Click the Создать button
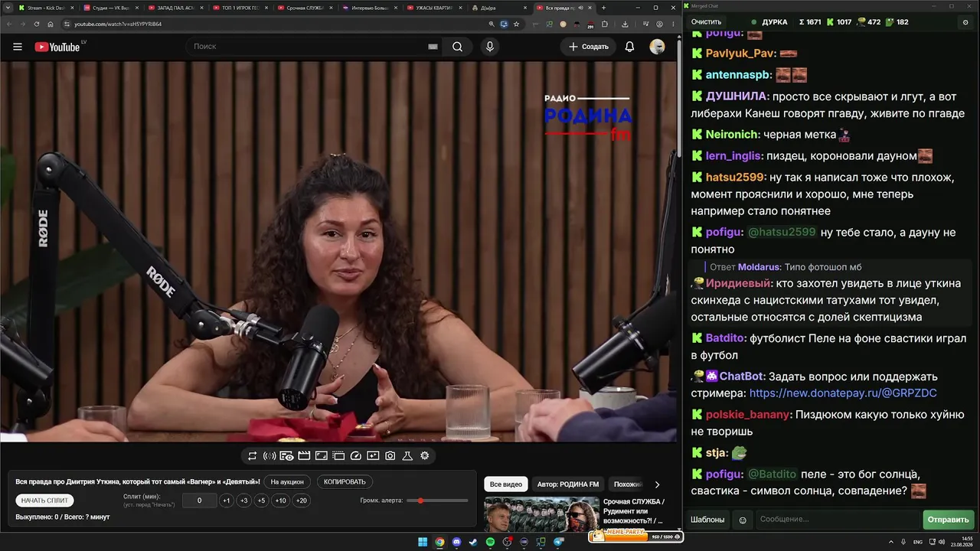This screenshot has height=551, width=980. [x=589, y=47]
